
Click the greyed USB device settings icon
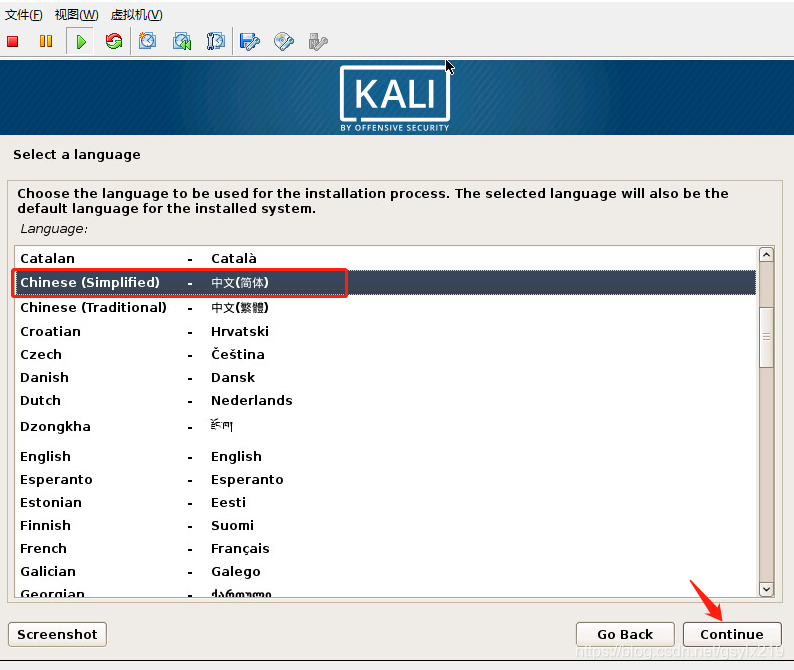318,42
